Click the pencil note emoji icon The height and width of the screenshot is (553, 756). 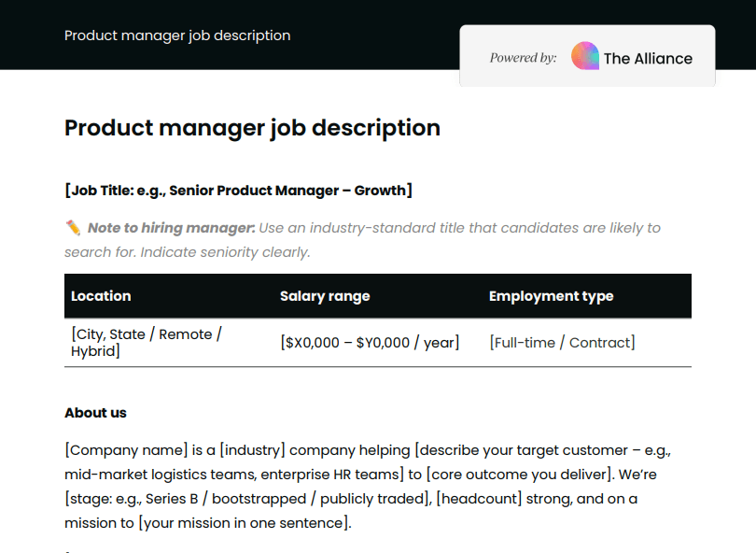[x=73, y=228]
